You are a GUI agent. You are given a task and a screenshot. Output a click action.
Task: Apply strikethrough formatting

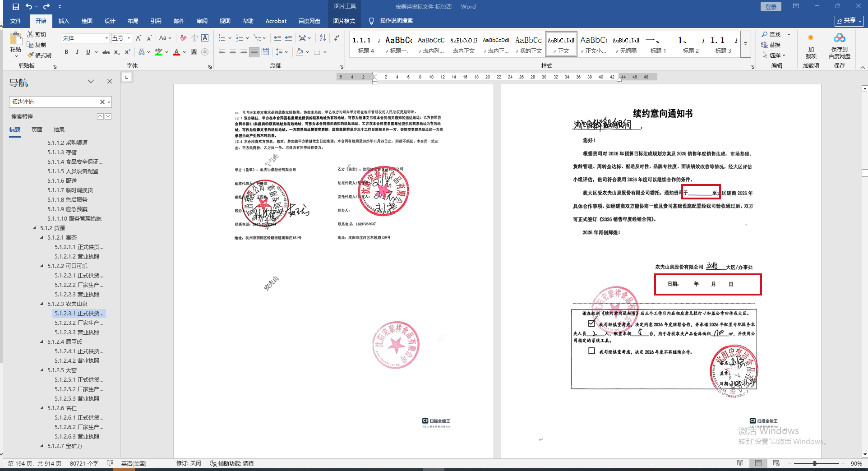point(106,52)
